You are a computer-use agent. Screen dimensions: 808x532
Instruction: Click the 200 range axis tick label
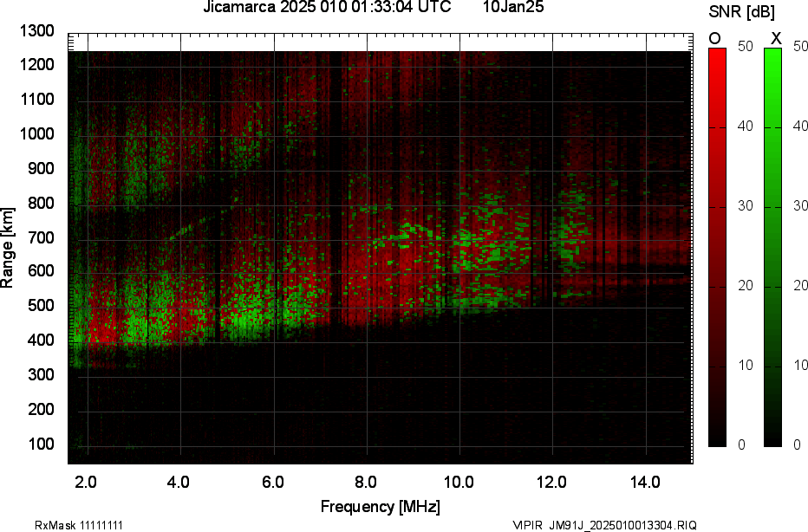(41, 409)
